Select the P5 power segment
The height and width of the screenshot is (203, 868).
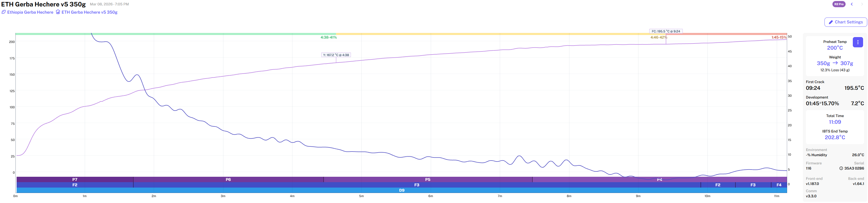click(428, 179)
